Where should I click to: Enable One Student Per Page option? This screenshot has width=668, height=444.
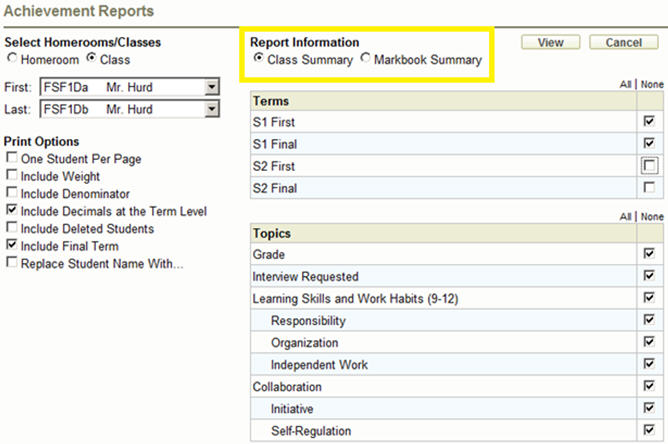click(x=11, y=158)
